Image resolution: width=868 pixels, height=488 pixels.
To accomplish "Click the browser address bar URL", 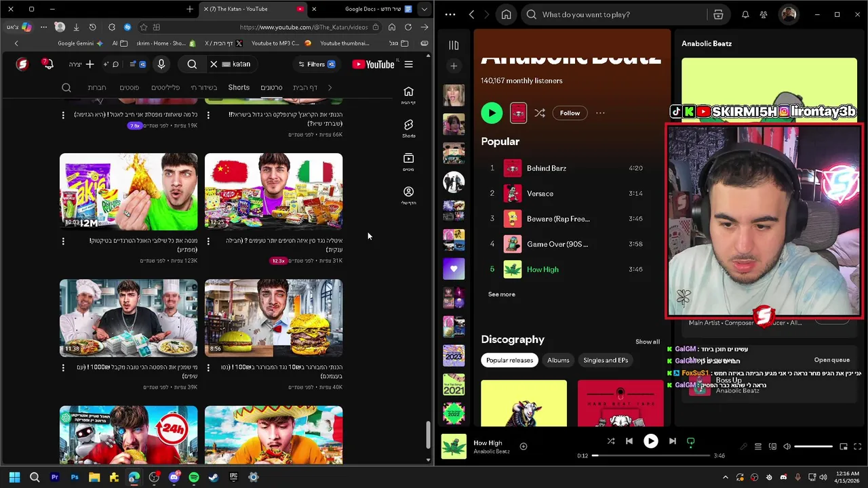I will pos(304,27).
